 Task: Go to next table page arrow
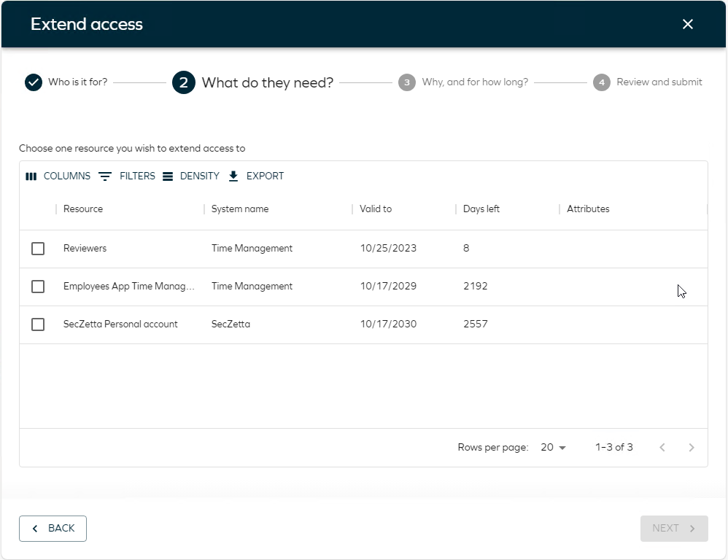click(692, 447)
